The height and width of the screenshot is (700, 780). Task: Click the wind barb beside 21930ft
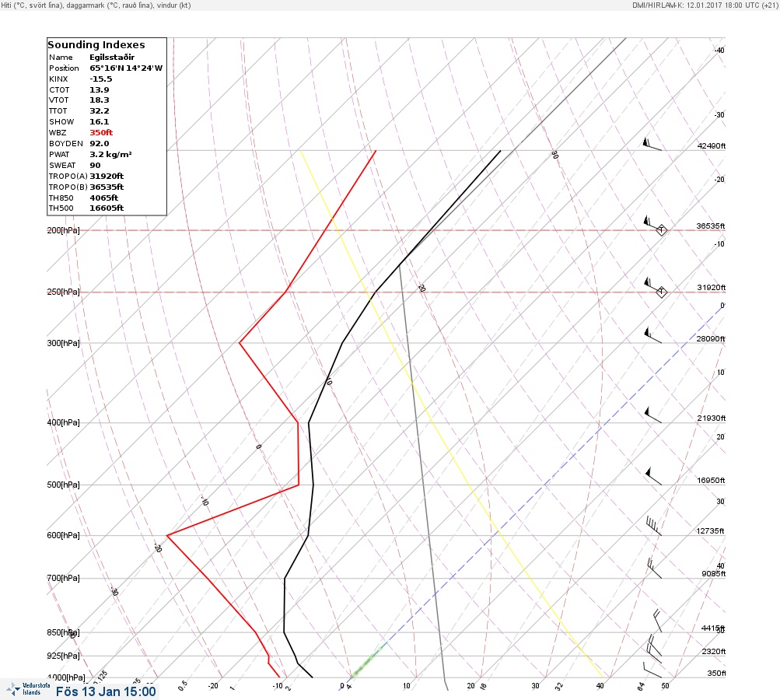[x=652, y=415]
